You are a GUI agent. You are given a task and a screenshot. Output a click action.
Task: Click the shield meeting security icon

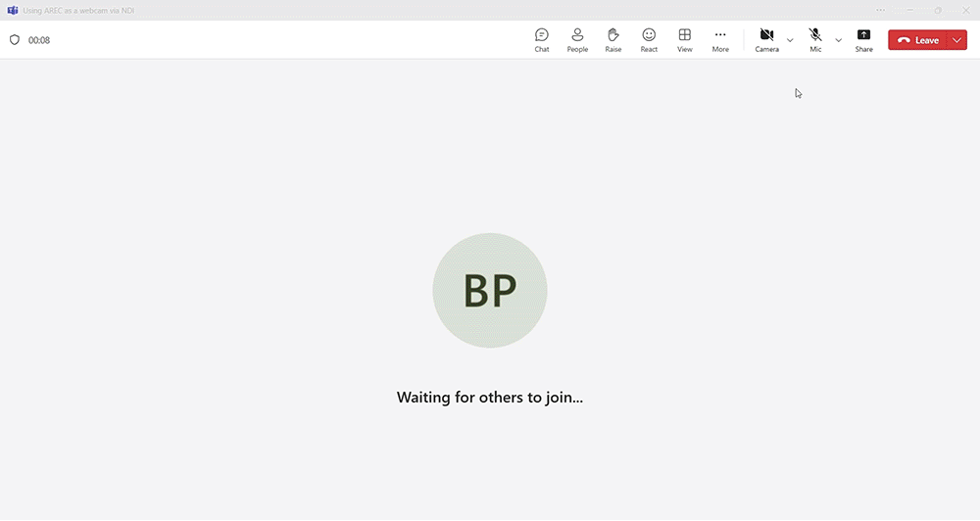(15, 40)
